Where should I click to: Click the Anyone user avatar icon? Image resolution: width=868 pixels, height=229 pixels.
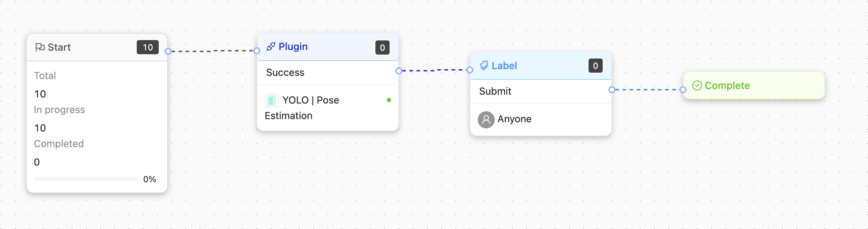coord(486,119)
